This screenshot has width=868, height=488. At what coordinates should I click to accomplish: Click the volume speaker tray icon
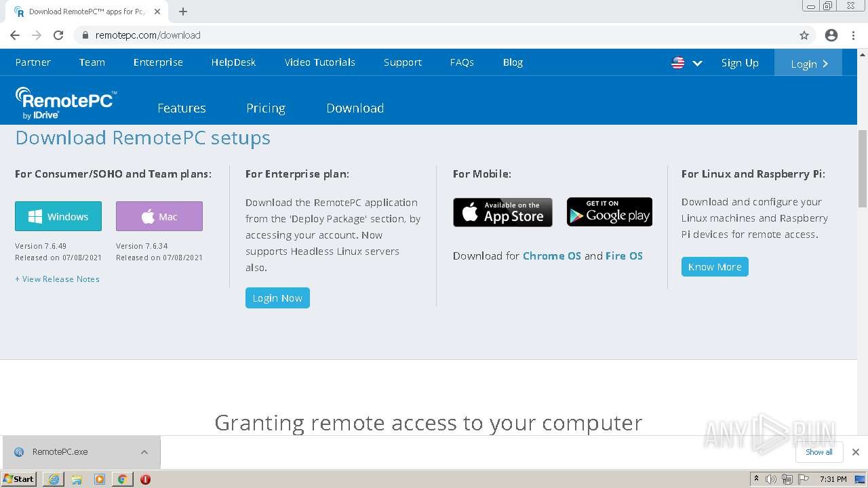pyautogui.click(x=771, y=479)
